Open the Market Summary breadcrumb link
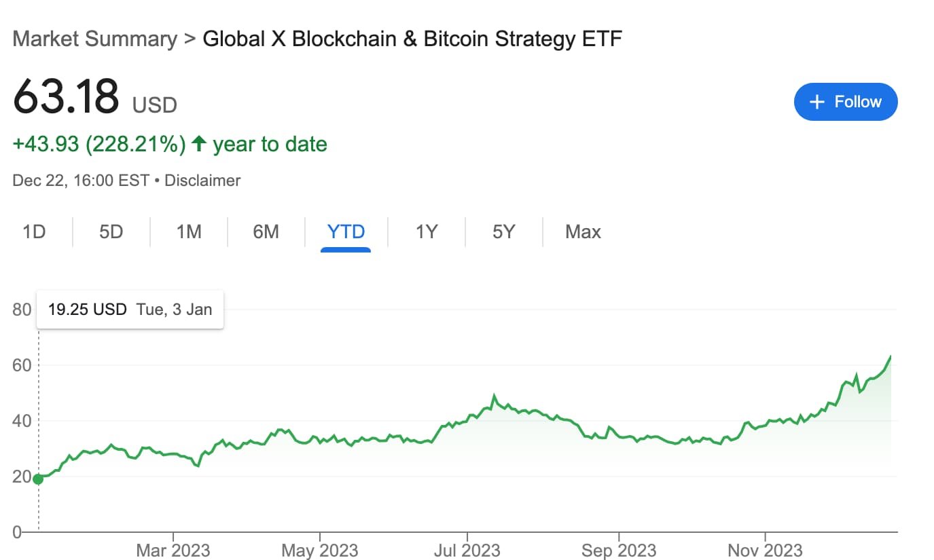Viewport: 934px width, 560px height. coord(94,38)
